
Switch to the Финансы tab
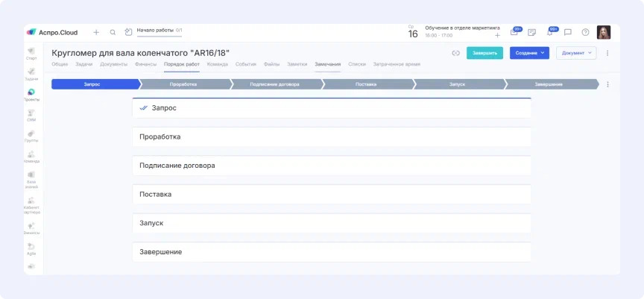click(x=145, y=64)
